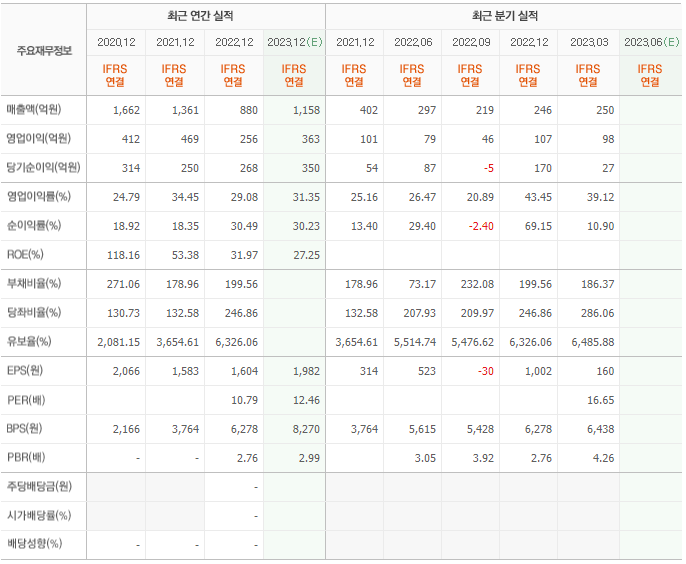Click reserve ratio value 6,485.88
686x564 pixels.
(593, 342)
